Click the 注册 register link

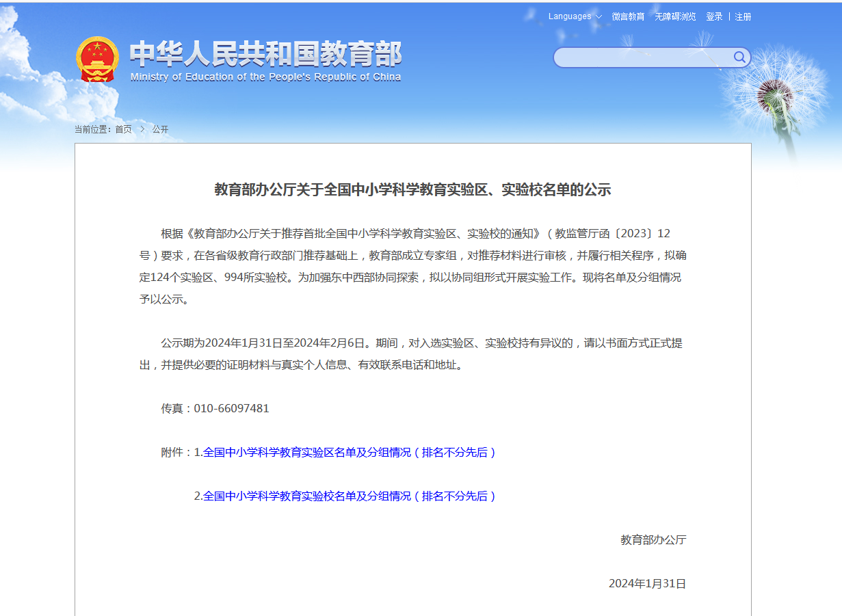tap(743, 16)
